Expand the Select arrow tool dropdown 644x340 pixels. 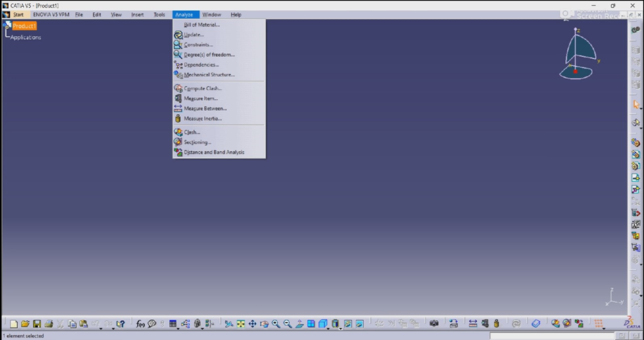coord(641,109)
